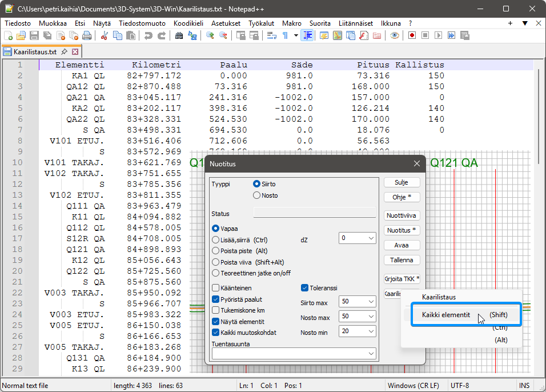Viewport: 546px width, 392px height.
Task: Click the eye monitoring icon in toolbar
Action: 394,35
